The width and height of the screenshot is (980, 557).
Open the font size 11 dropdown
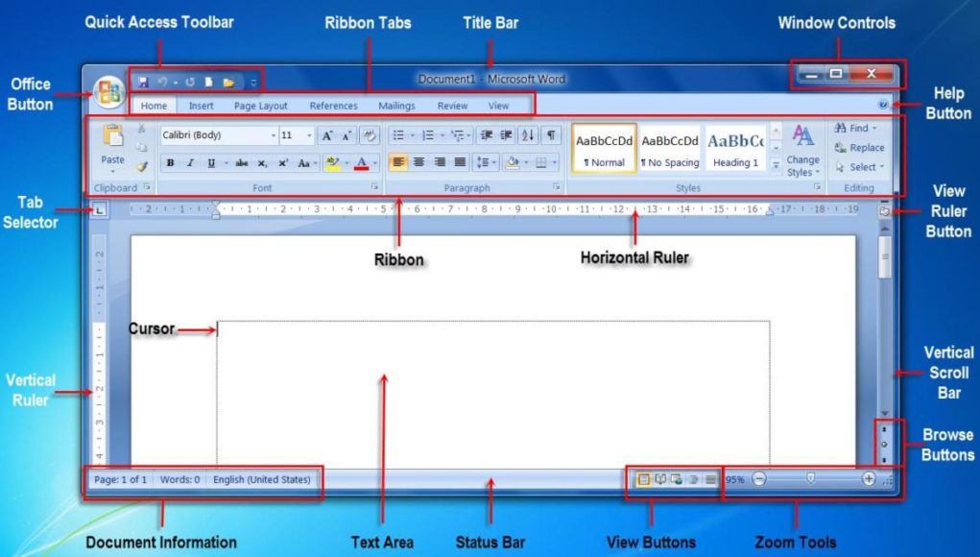[309, 135]
